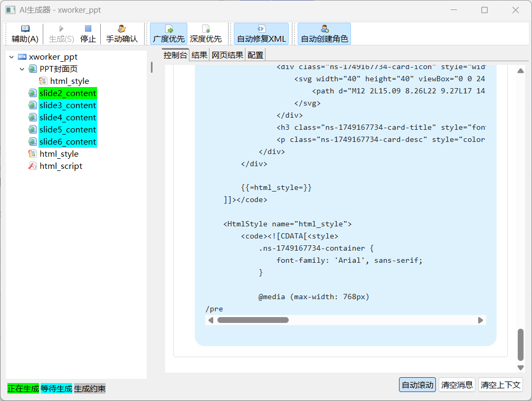Collapse the xworker_ppt root node

click(x=12, y=57)
